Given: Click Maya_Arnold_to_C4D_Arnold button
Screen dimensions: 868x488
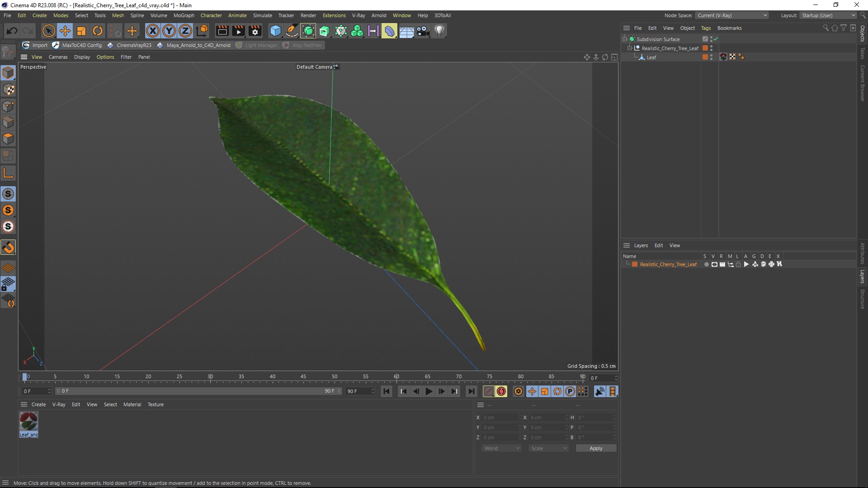Looking at the screenshot, I should click(193, 45).
